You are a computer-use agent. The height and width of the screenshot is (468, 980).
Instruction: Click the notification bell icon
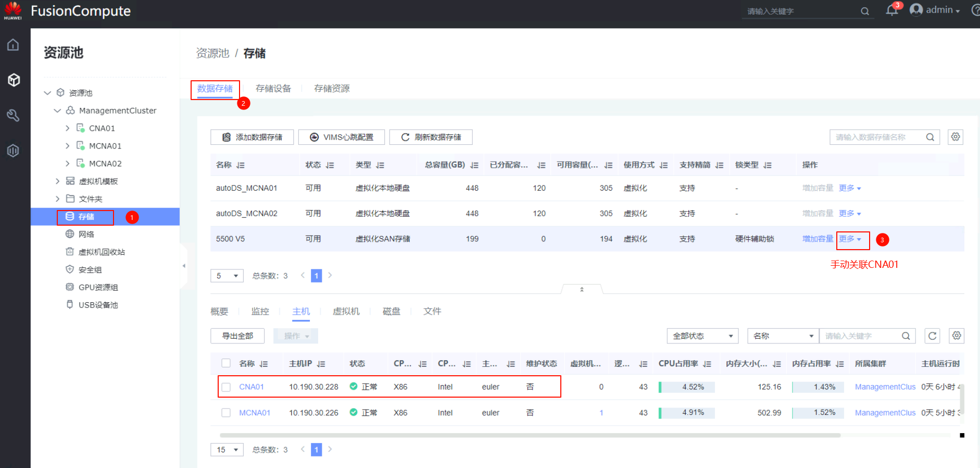pos(891,10)
